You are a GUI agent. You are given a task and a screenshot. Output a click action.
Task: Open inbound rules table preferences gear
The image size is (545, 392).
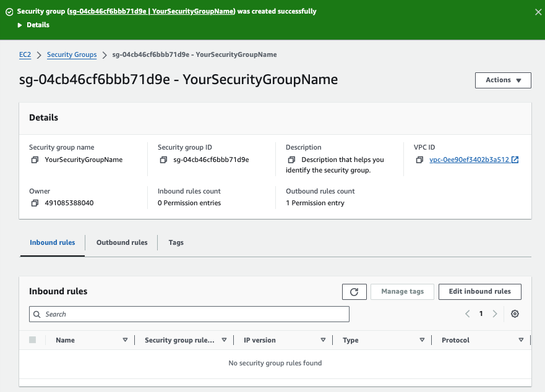[515, 314]
